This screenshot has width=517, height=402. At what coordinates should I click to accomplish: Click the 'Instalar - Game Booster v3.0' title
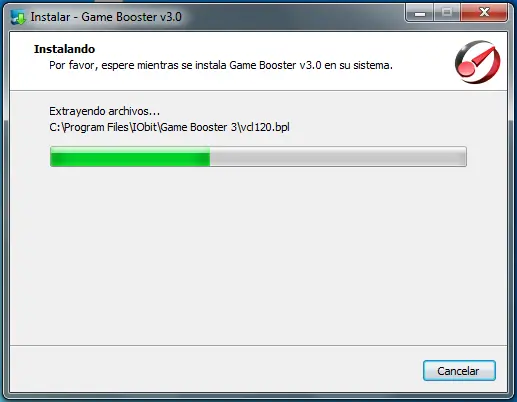click(x=106, y=17)
